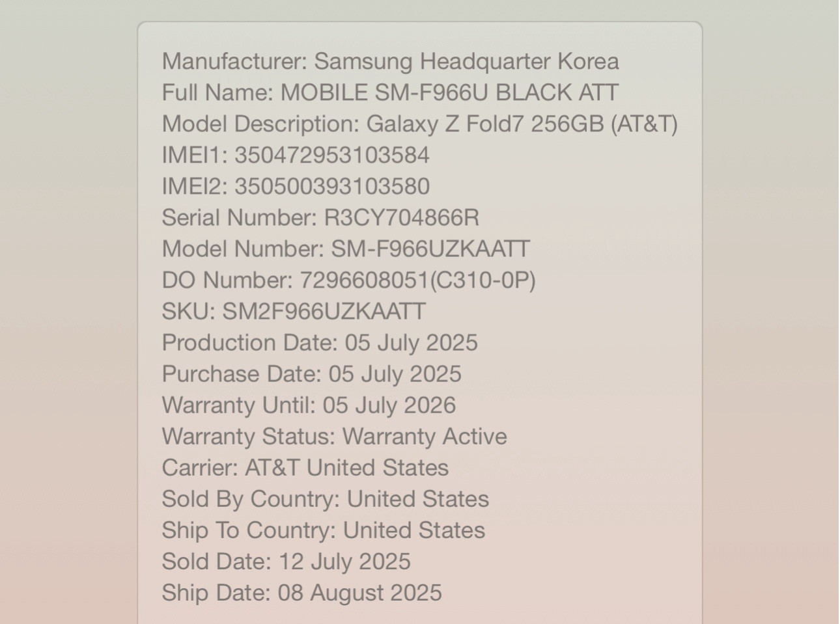Click the Carrier AT&T United States line
Viewport: 840px width, 624px height.
click(305, 468)
